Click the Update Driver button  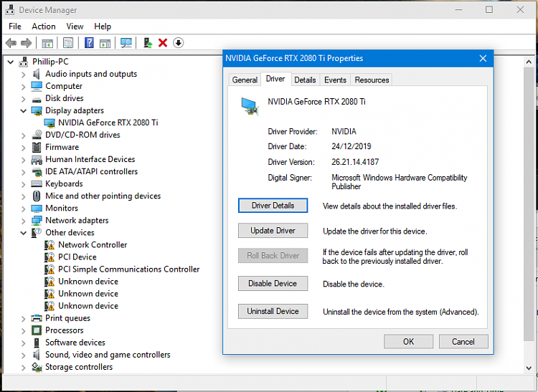pos(273,231)
